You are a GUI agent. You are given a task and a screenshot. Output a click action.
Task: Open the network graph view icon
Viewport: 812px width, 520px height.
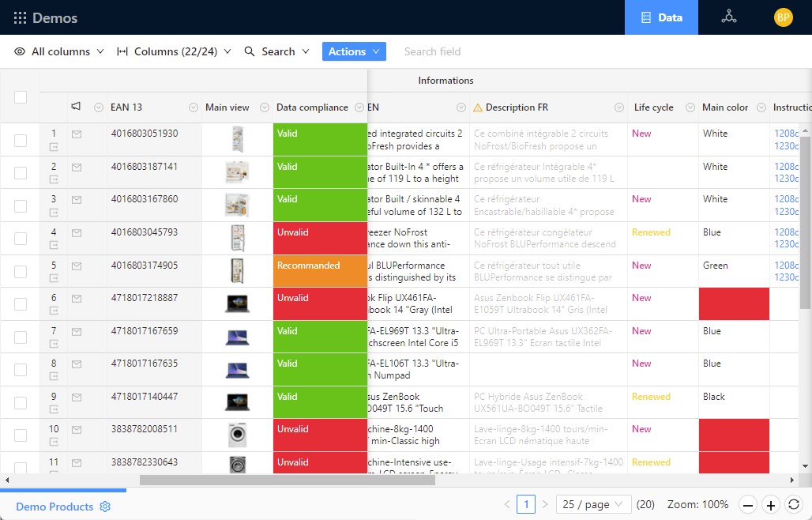pyautogui.click(x=729, y=17)
